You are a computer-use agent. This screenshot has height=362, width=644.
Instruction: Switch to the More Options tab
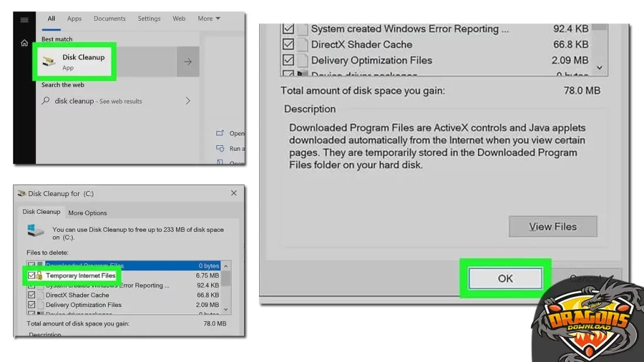(x=87, y=213)
